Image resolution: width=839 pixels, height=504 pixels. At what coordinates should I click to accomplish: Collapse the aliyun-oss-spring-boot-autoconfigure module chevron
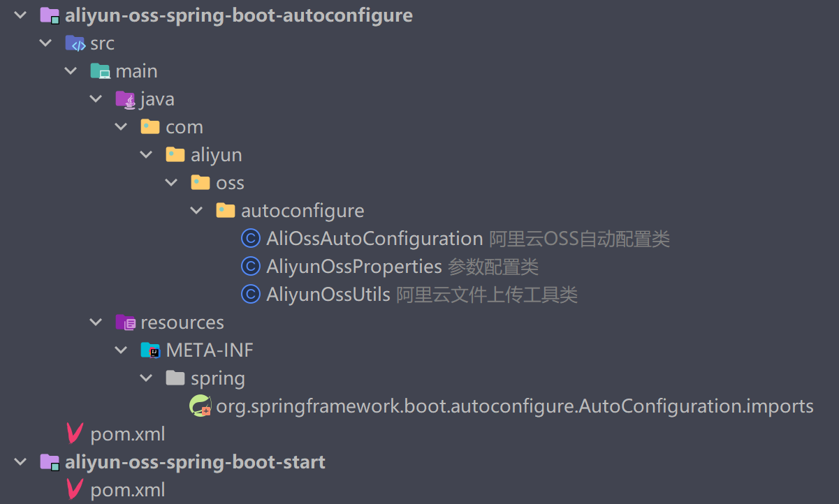coord(20,15)
